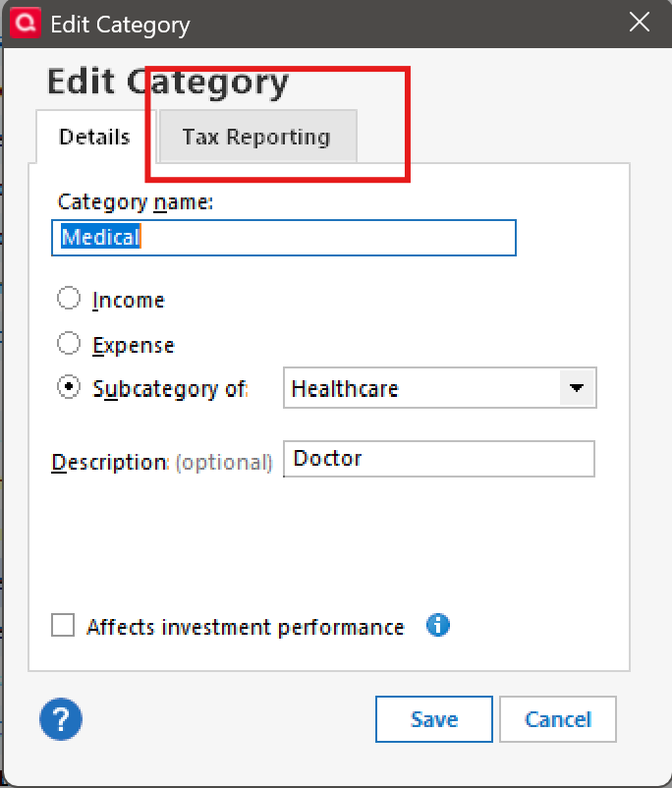Screen dimensions: 672x788
Task: Click the Edit Category title bar text
Action: pyautogui.click(x=120, y=24)
